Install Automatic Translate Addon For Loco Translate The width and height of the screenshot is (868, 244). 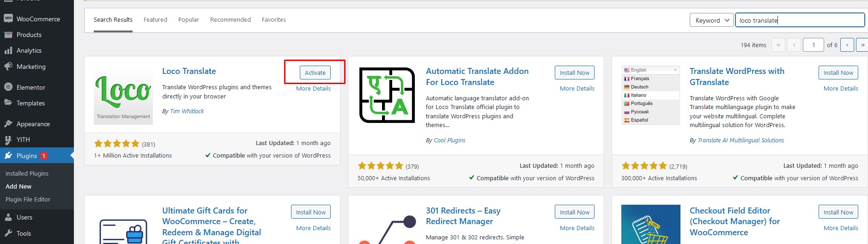pos(574,73)
